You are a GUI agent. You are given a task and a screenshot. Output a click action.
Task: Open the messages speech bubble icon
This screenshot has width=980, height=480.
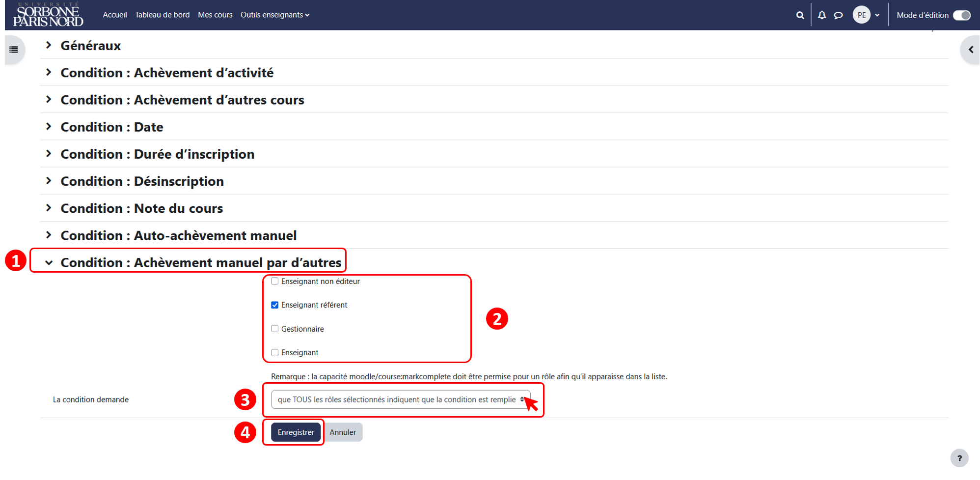click(839, 15)
